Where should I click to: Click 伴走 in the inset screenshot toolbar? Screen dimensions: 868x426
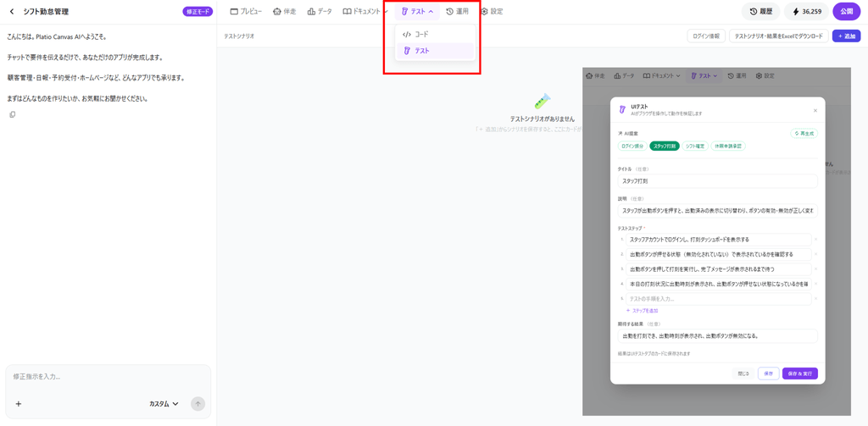coord(595,75)
